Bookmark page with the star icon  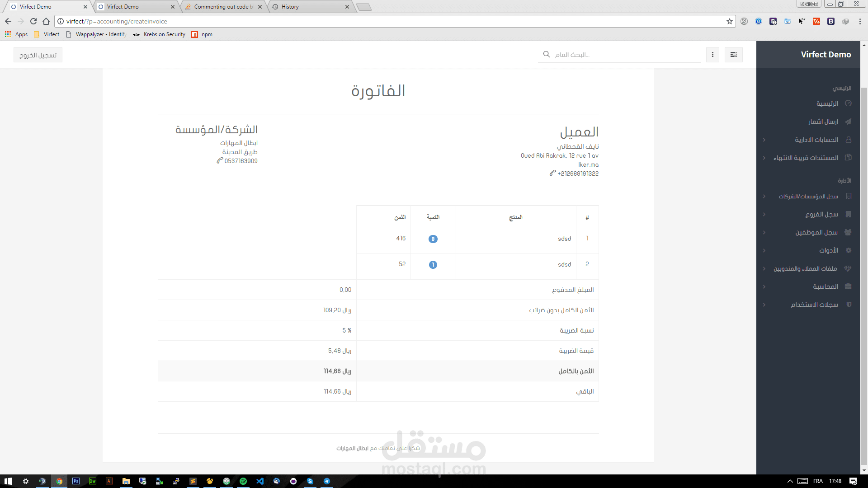[729, 21]
